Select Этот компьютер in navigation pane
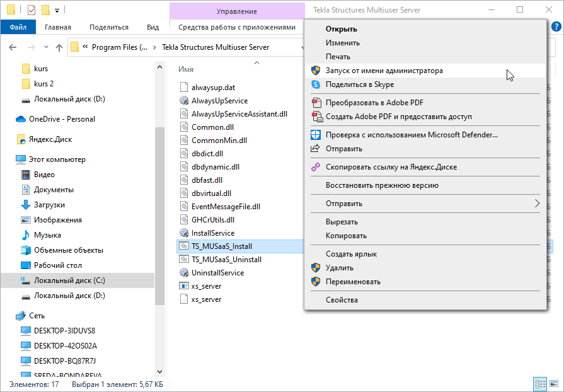Image resolution: width=564 pixels, height=392 pixels. click(x=57, y=159)
